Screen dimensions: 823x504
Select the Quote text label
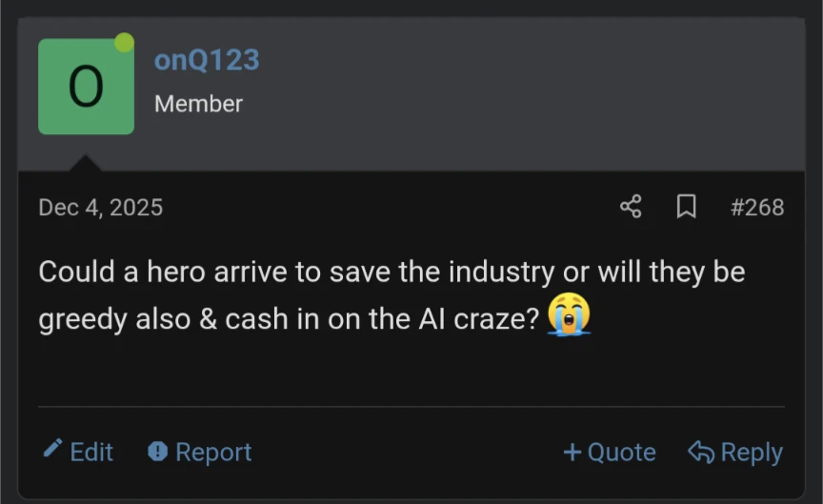pyautogui.click(x=621, y=452)
